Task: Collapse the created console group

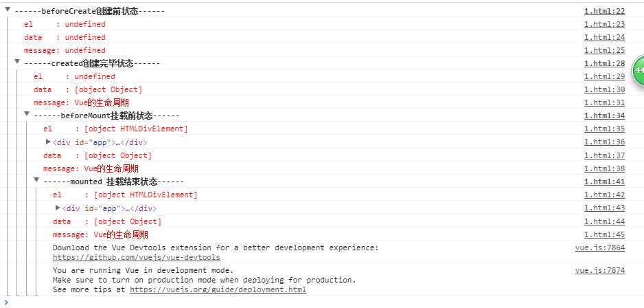Action: click(x=17, y=63)
